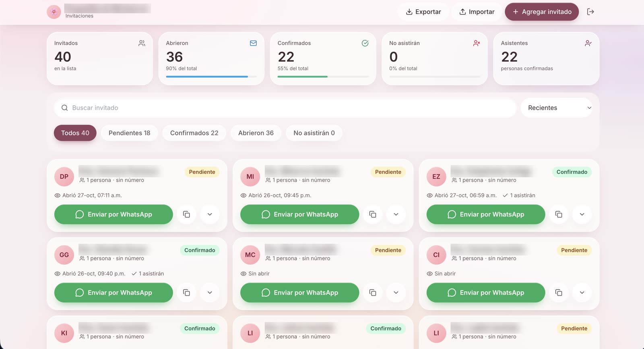Image resolution: width=644 pixels, height=349 pixels.
Task: Send WhatsApp invitation to guest MI
Action: (300, 214)
